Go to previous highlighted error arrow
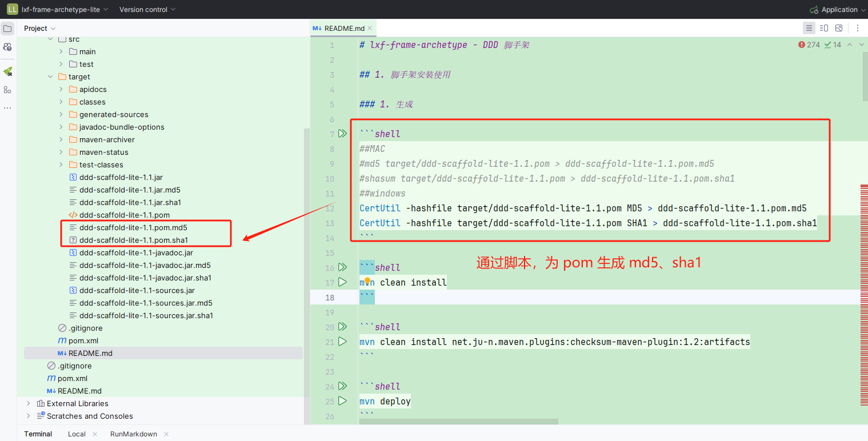 849,45
